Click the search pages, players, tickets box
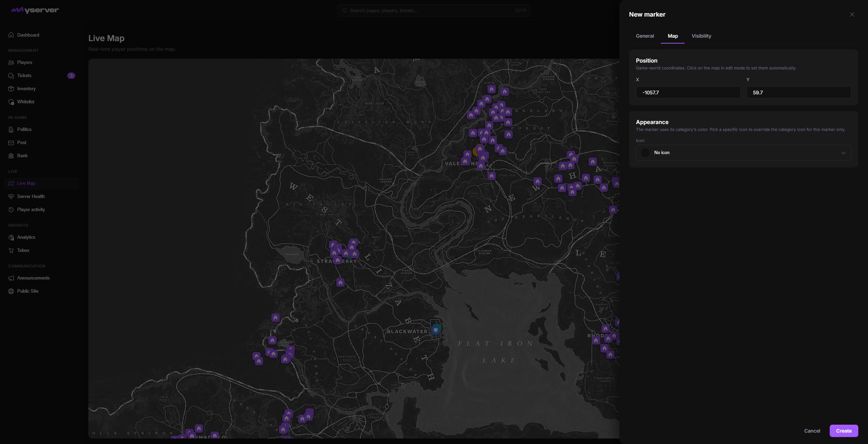The image size is (868, 444). coord(434,10)
